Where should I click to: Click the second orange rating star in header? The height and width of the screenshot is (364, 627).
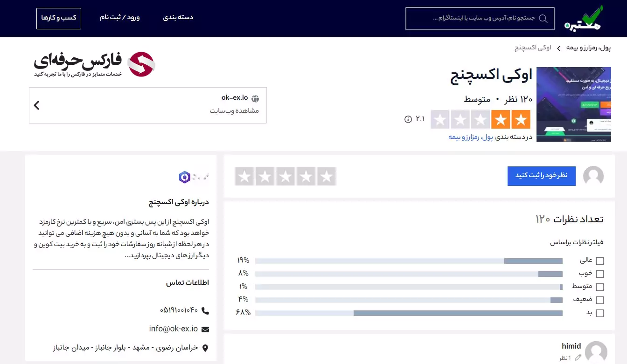pyautogui.click(x=501, y=119)
